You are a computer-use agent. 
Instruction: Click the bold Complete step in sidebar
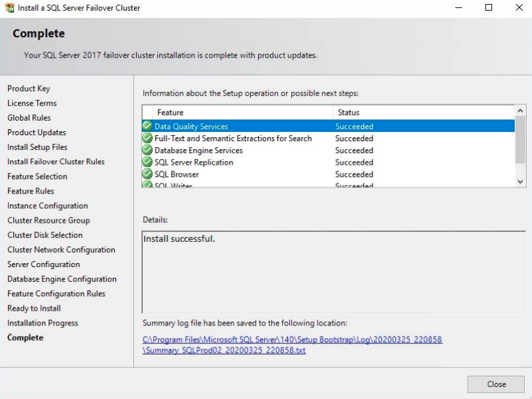25,337
